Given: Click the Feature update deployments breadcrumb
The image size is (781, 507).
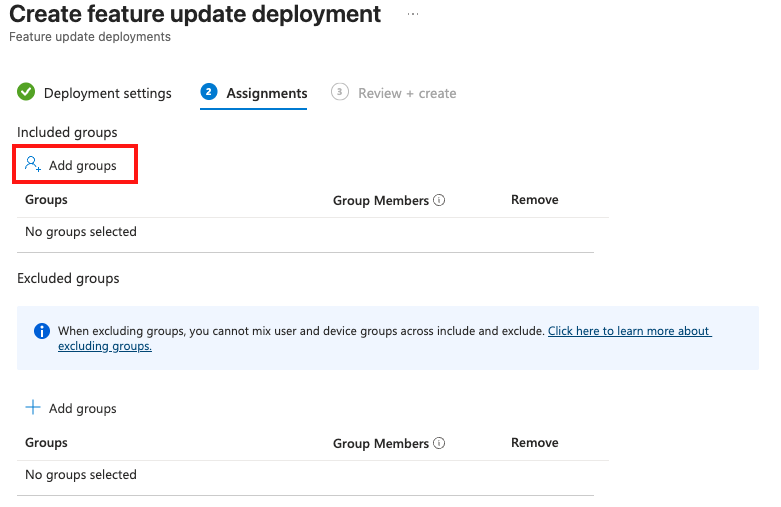Looking at the screenshot, I should tap(90, 37).
